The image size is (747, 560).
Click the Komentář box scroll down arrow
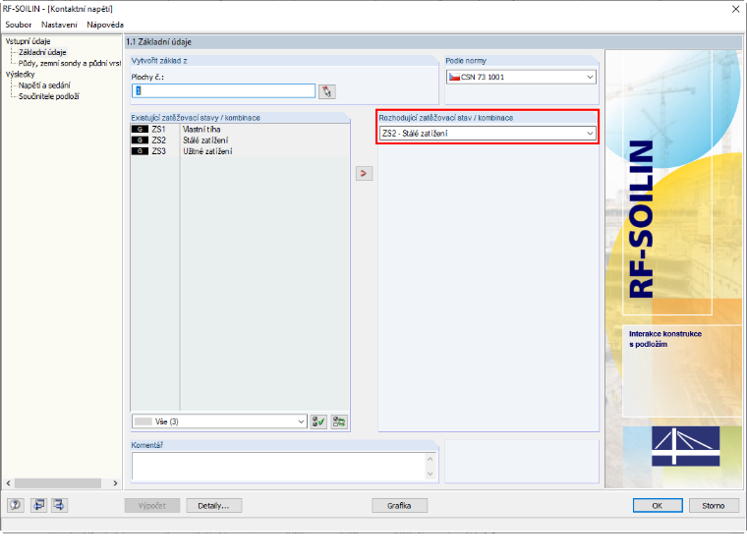coord(431,474)
